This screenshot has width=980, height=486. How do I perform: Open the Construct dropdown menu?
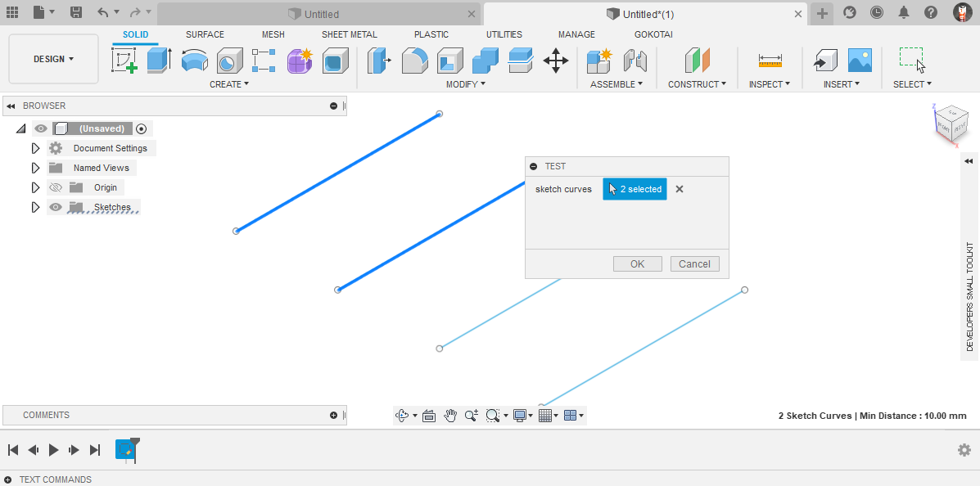(697, 84)
